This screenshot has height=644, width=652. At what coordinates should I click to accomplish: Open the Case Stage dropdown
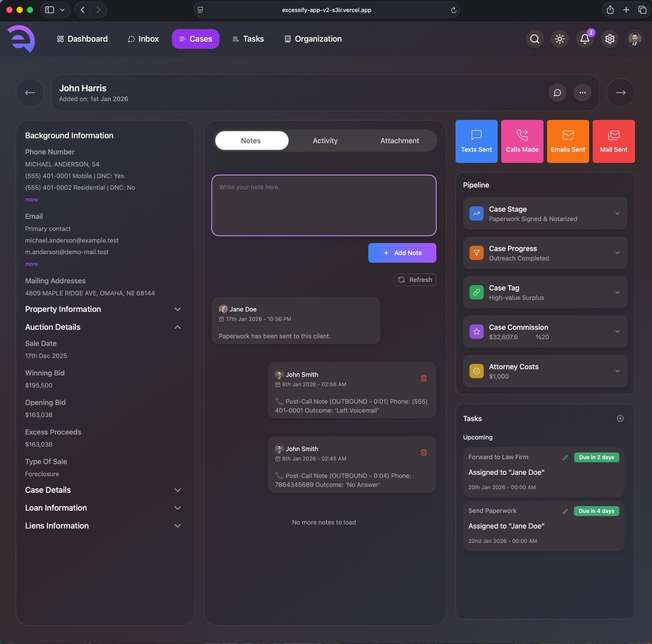[x=618, y=214]
